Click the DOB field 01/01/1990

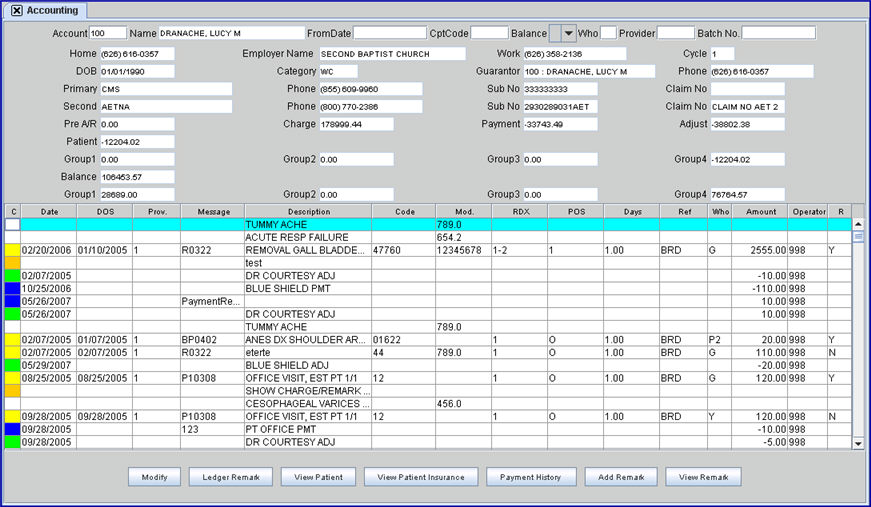point(137,72)
